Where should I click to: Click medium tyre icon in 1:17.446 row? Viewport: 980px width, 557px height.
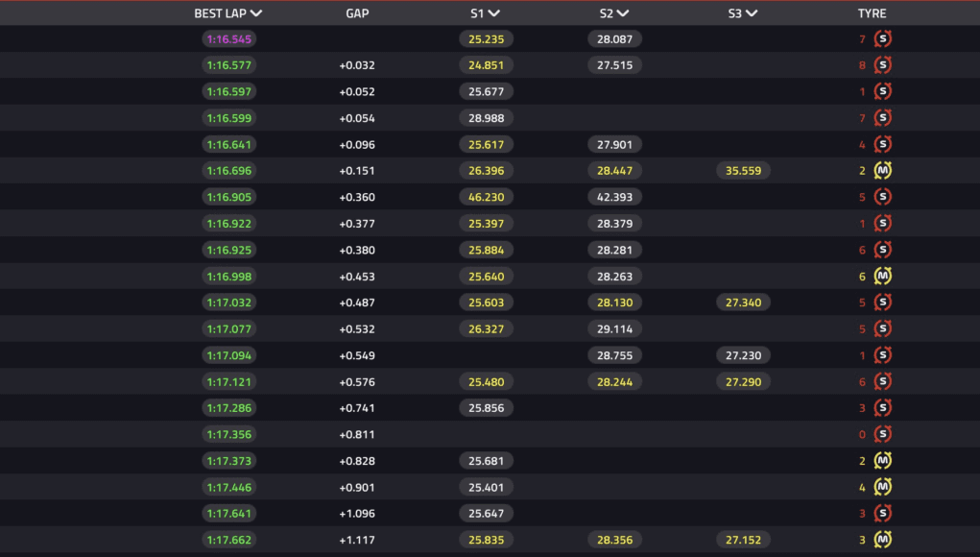click(882, 487)
